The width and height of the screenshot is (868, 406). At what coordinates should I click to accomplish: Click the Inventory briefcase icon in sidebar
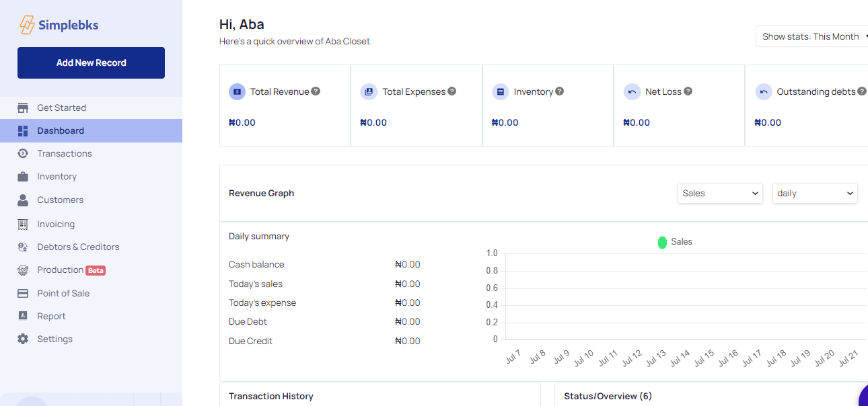click(23, 177)
